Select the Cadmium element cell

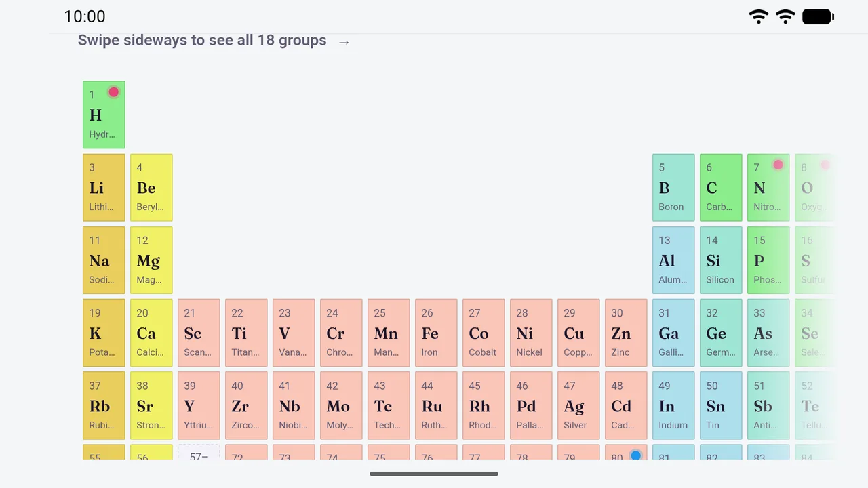click(626, 405)
